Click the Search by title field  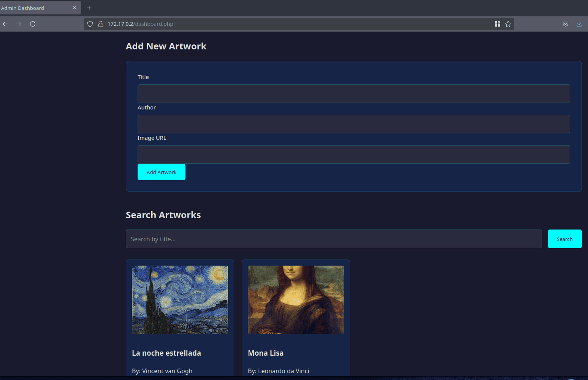point(333,239)
